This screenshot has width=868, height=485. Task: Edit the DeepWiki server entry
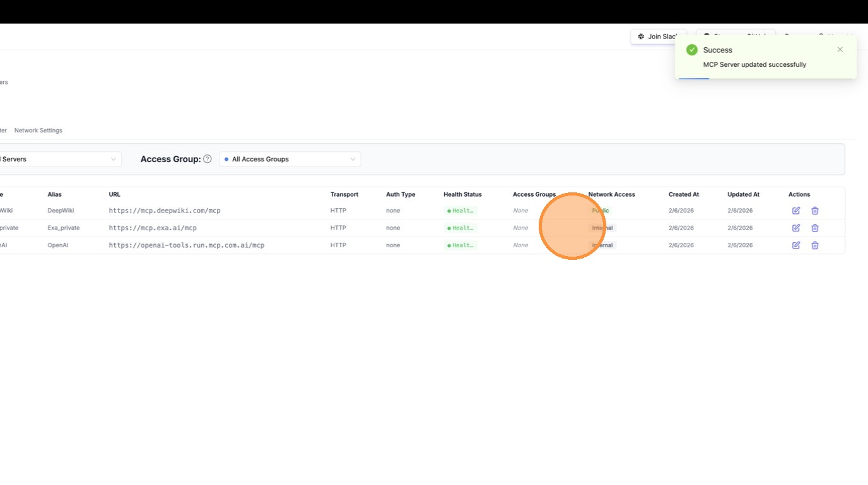pyautogui.click(x=795, y=211)
